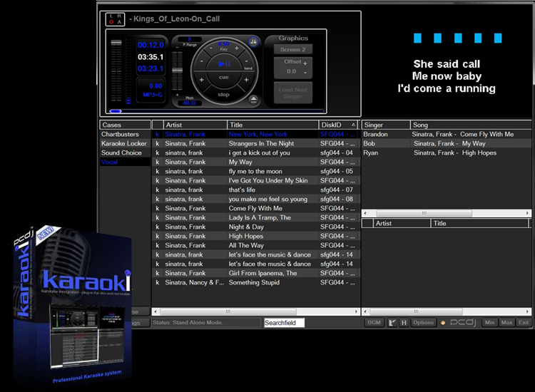Click the volume fader handle
The width and height of the screenshot is (535, 392).
(116, 43)
